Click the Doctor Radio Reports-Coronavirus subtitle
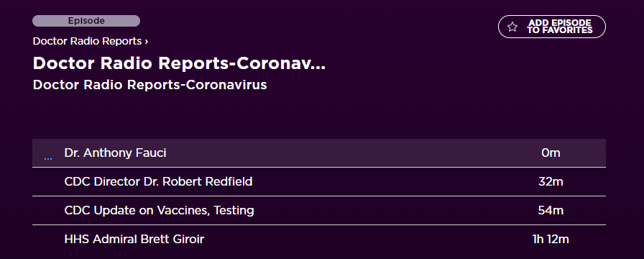644x259 pixels. (150, 85)
